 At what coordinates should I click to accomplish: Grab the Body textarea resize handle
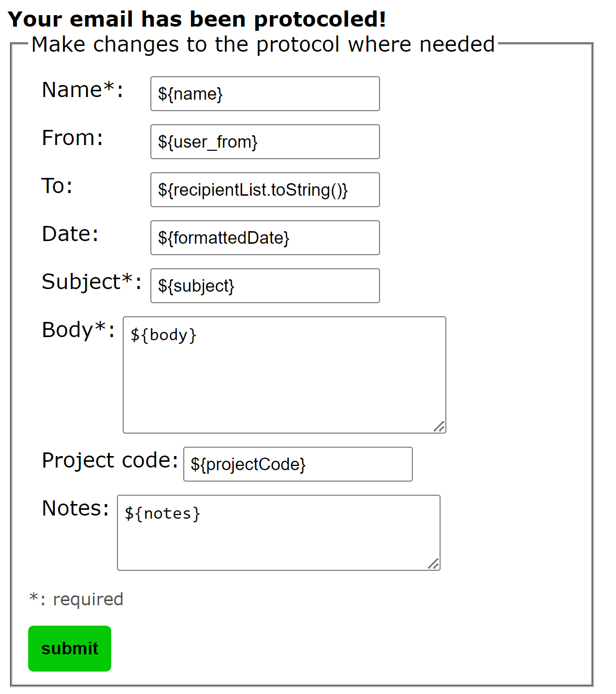click(440, 427)
